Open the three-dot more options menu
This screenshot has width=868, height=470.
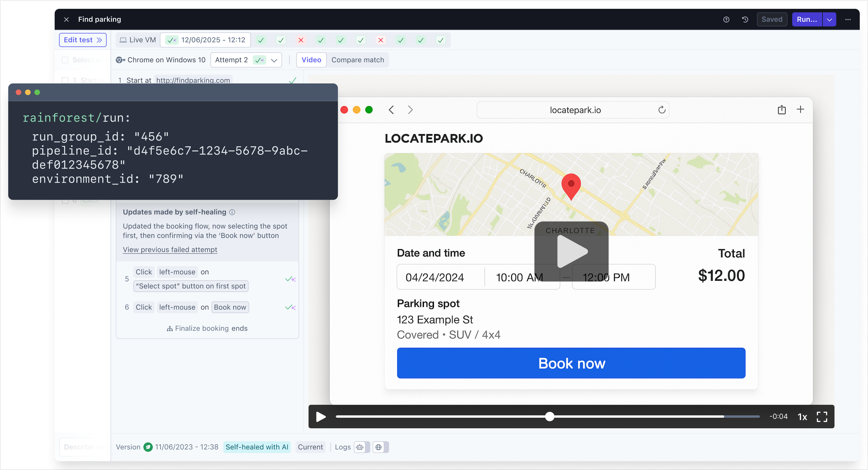pos(848,20)
